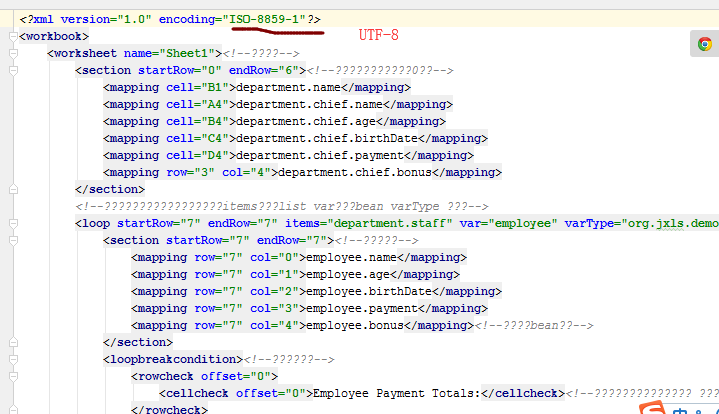Click the loopbreakcondition tag text

click(x=173, y=359)
